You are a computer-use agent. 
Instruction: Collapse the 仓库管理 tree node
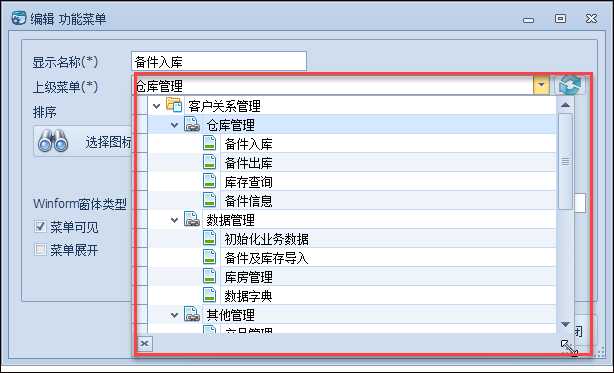(175, 125)
